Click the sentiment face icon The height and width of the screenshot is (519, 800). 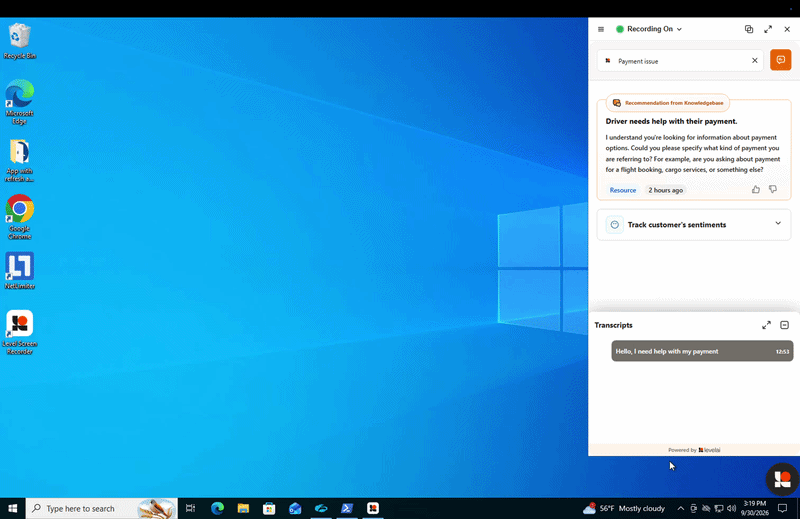614,225
